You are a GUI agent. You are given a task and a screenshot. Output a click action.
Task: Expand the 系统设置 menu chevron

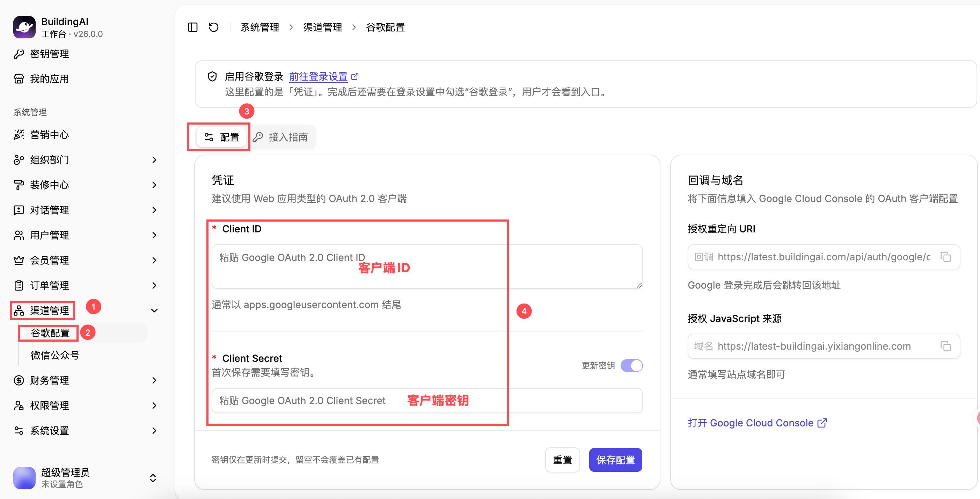coord(154,431)
